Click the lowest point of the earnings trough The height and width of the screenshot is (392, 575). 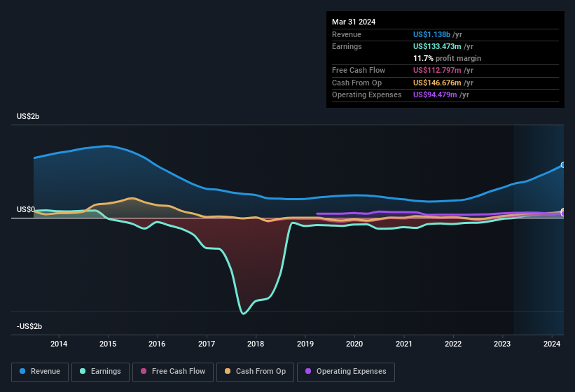[244, 314]
